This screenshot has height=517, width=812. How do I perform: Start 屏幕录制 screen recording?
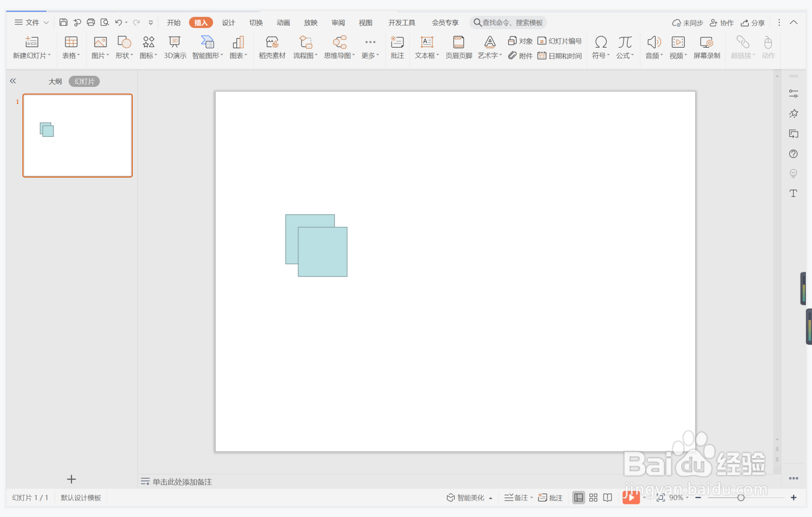[707, 48]
